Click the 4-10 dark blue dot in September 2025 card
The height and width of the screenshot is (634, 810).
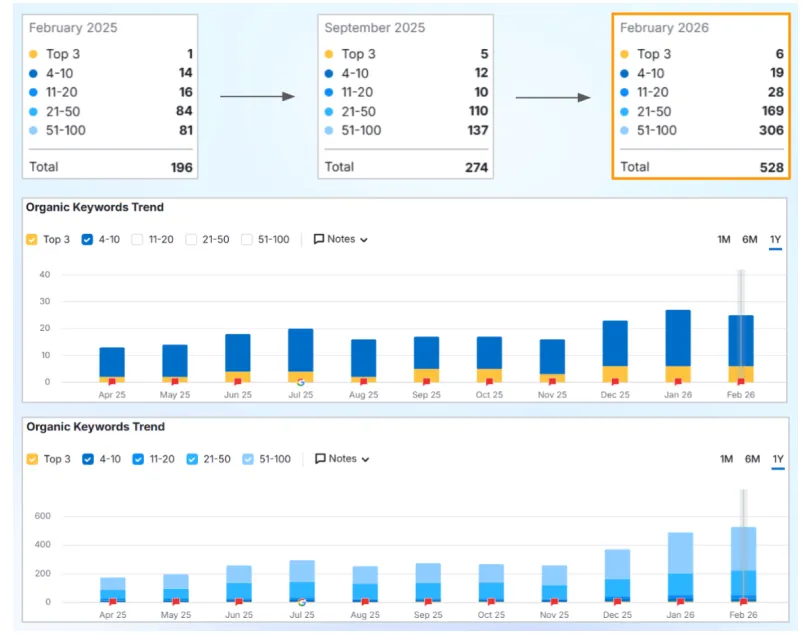coord(329,73)
